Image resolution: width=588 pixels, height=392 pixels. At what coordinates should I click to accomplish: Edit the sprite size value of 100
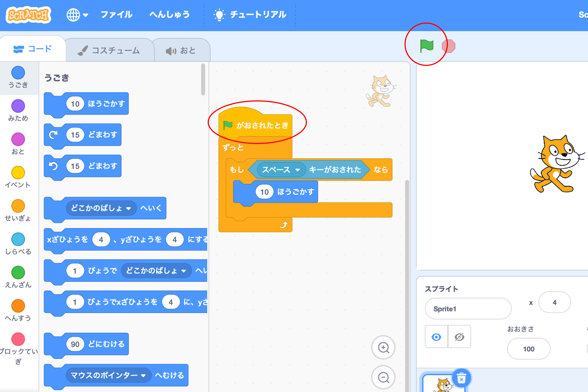point(528,349)
